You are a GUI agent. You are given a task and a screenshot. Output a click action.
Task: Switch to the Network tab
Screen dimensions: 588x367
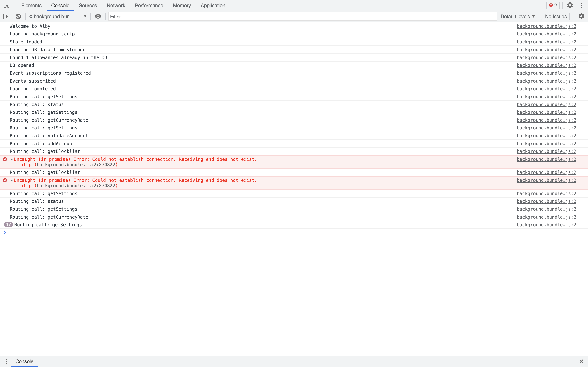click(116, 5)
